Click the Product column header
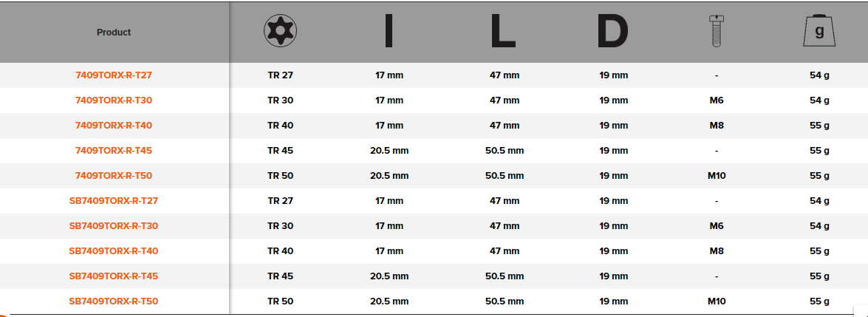This screenshot has width=868, height=317. tap(114, 32)
